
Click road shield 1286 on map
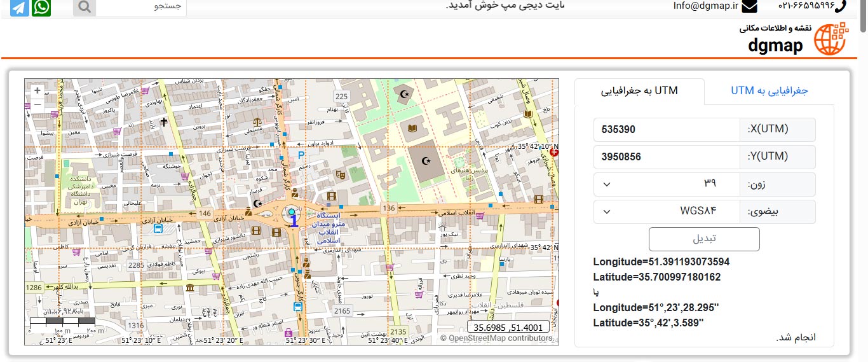point(34,288)
